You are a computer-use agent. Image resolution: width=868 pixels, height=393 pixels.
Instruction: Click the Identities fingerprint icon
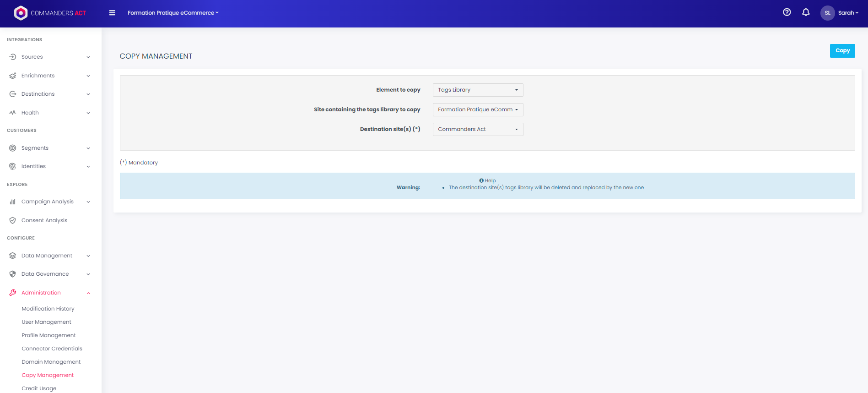(x=13, y=166)
